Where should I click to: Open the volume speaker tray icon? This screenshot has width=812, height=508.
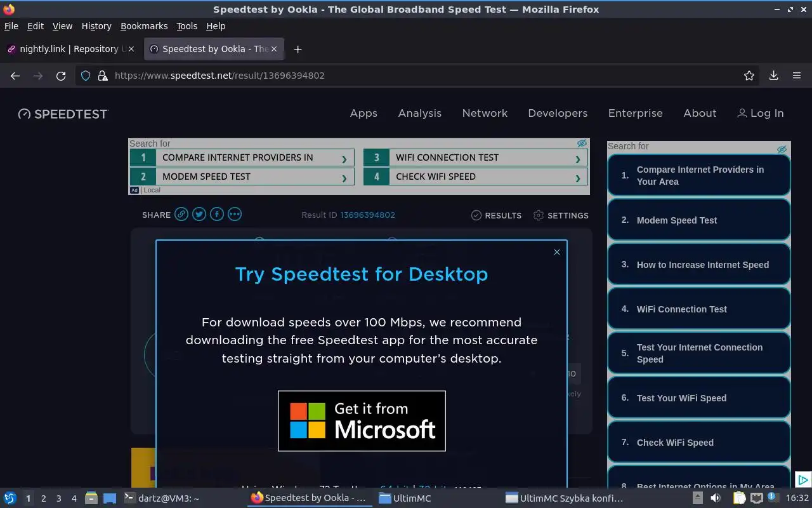(716, 498)
